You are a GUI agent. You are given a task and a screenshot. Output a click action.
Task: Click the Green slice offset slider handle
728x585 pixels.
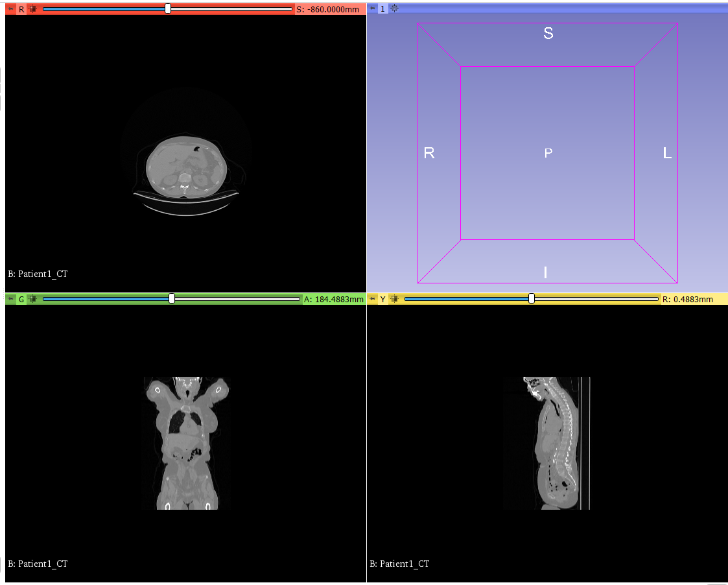click(172, 299)
